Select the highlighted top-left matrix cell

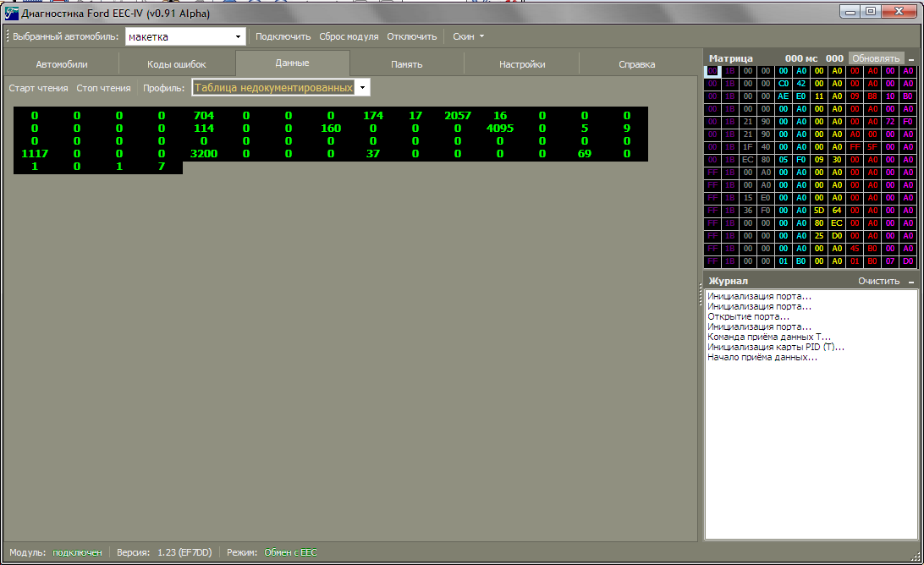712,71
